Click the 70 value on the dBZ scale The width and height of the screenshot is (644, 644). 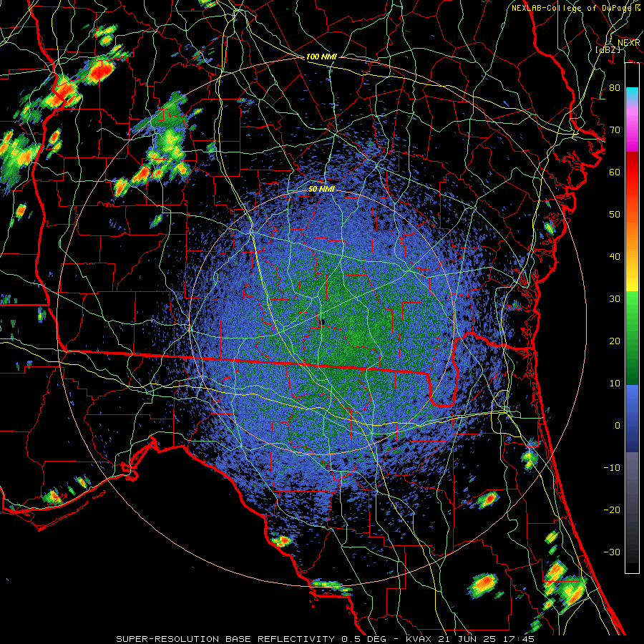coord(615,130)
